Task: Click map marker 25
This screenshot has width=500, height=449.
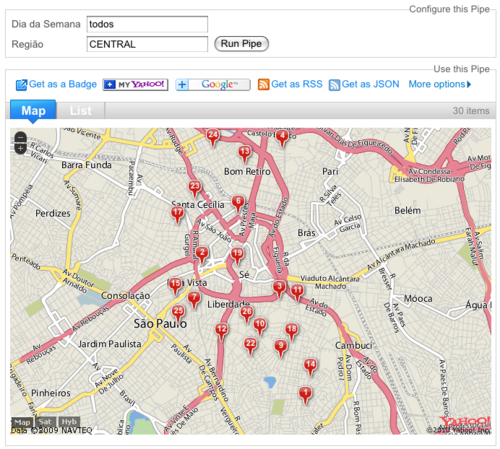Action: click(x=178, y=312)
